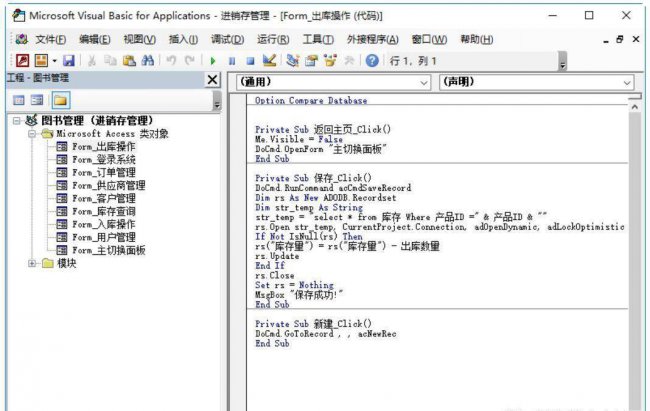650x411 pixels.
Task: Click the Redo arrow icon
Action: click(189, 61)
